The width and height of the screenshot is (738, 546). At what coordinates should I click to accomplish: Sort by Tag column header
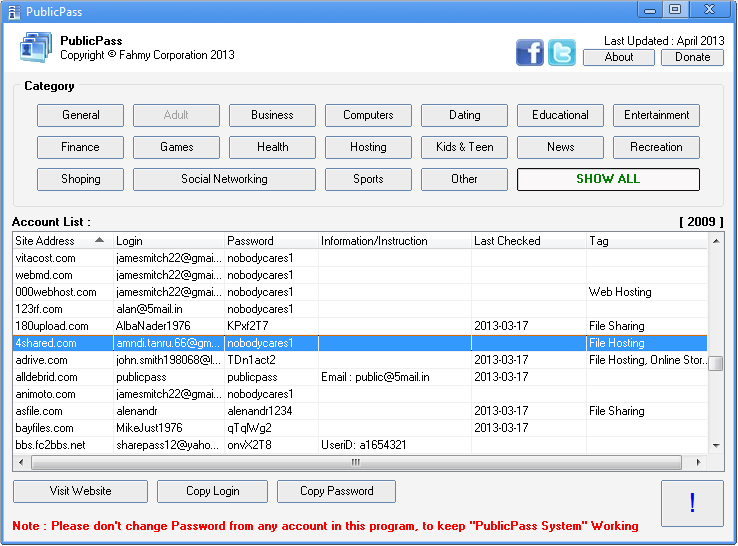[647, 241]
